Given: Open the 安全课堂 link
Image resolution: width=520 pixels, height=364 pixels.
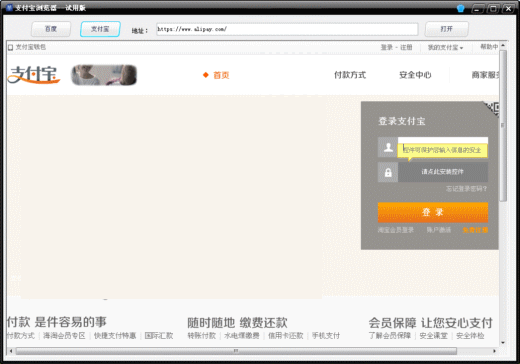Looking at the screenshot, I should 433,336.
